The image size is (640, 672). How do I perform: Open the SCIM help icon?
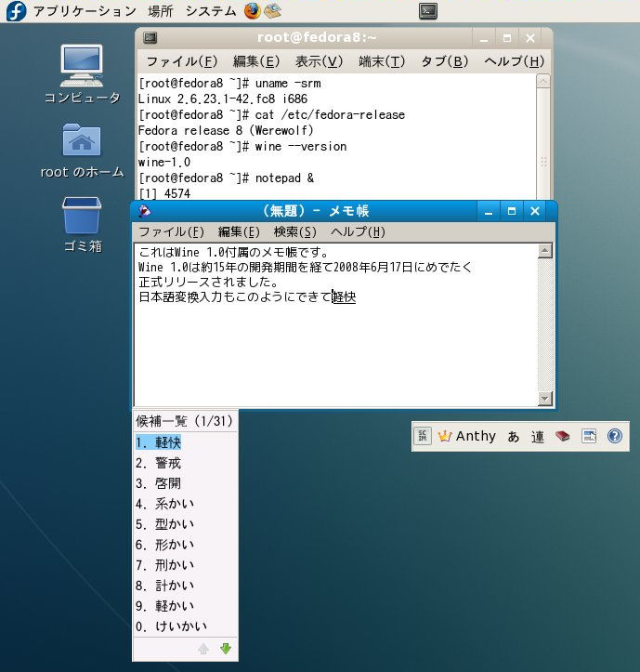pos(615,436)
